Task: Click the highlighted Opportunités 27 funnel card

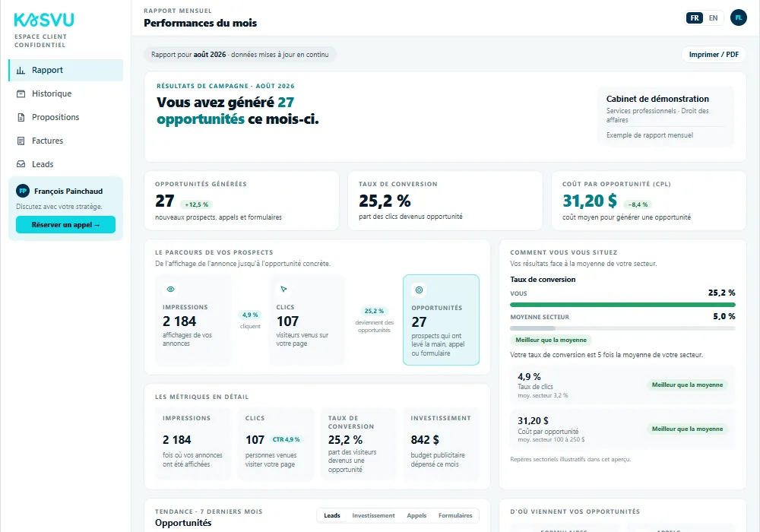Action: click(441, 320)
